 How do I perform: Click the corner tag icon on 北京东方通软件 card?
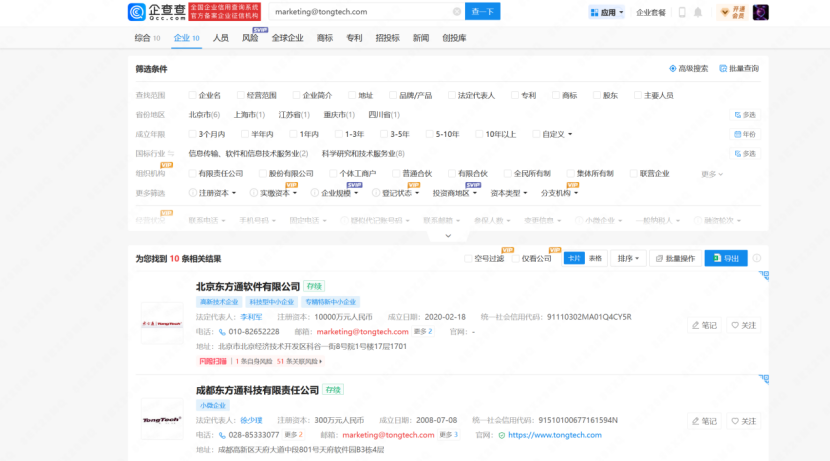764,276
